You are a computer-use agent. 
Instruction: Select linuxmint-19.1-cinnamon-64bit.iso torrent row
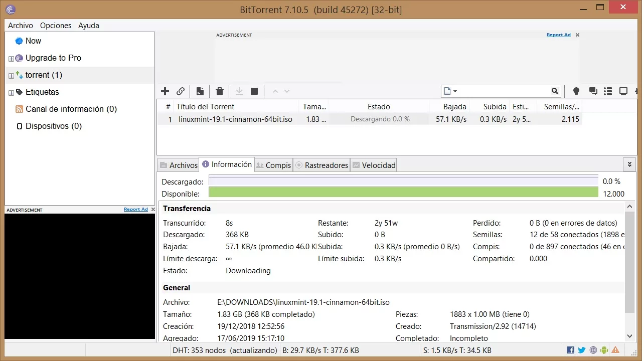click(x=235, y=119)
